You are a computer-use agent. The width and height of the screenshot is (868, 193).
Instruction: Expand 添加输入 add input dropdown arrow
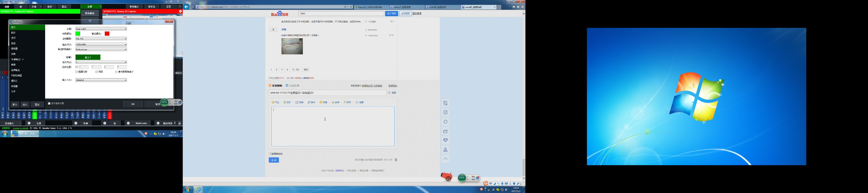click(20, 123)
